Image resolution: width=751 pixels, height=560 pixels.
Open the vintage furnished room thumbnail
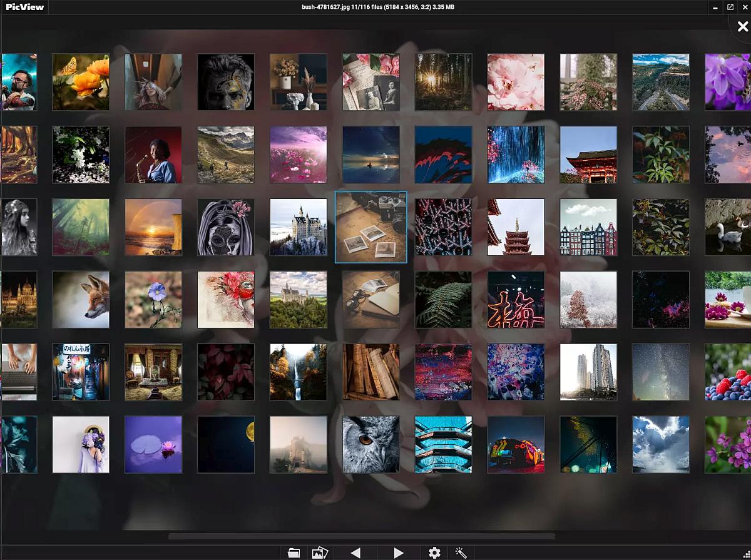[x=153, y=372]
